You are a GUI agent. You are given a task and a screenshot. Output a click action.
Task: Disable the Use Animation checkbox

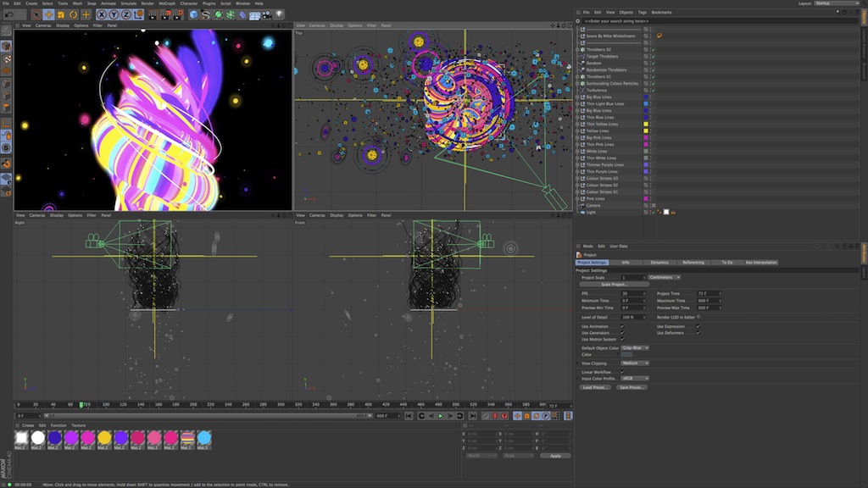[x=622, y=326]
